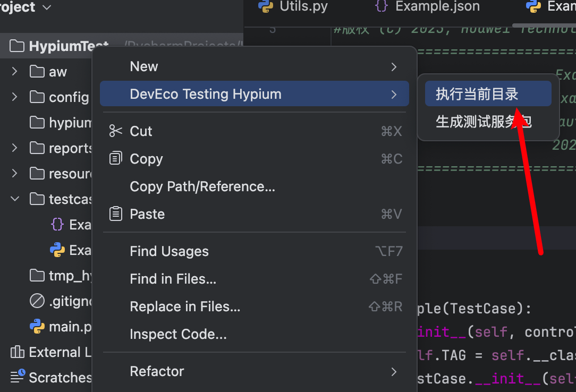Click the JSON braces icon on Example.json tab

(381, 6)
